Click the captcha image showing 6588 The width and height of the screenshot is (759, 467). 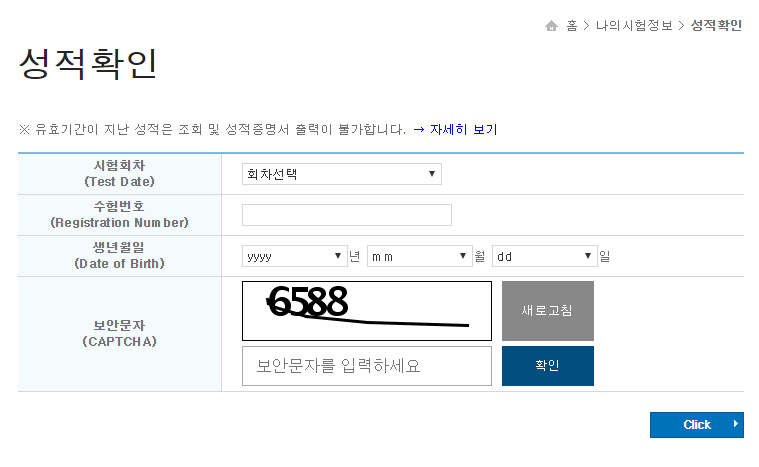[x=366, y=311]
